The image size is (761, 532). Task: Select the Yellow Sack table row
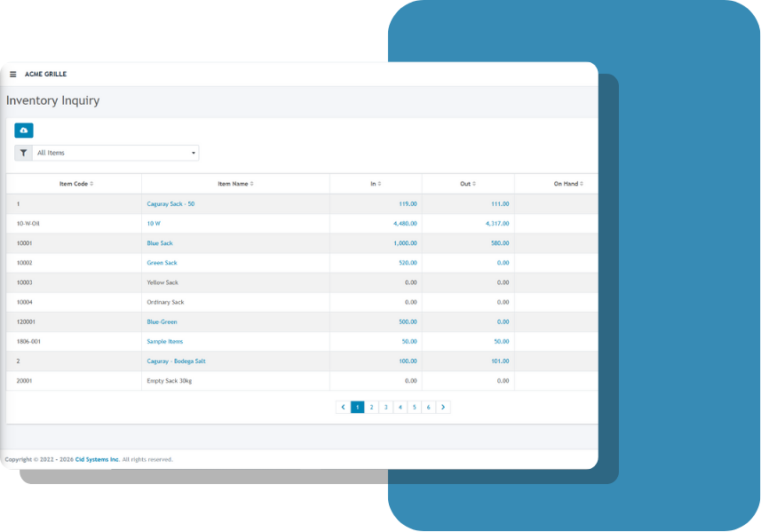click(x=163, y=282)
